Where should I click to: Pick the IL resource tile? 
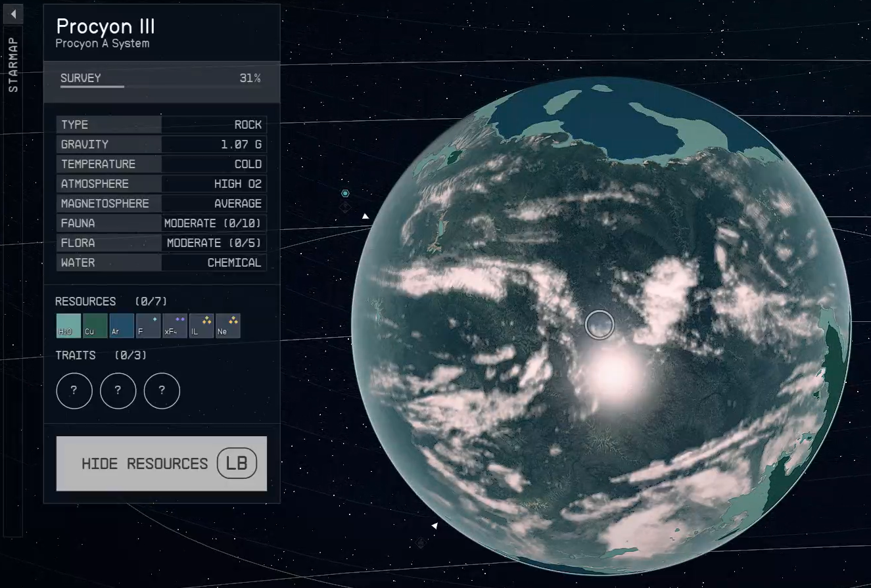pyautogui.click(x=201, y=326)
